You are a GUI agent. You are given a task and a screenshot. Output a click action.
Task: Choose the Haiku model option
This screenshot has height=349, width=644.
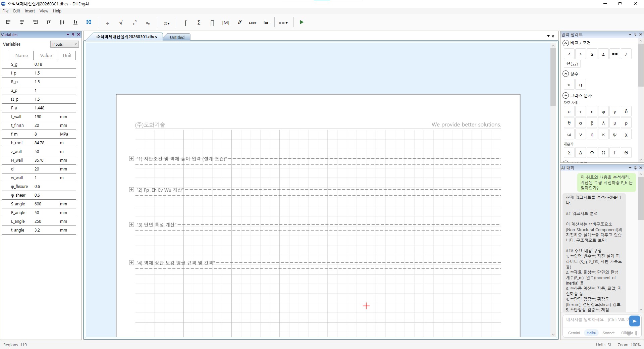coord(591,333)
